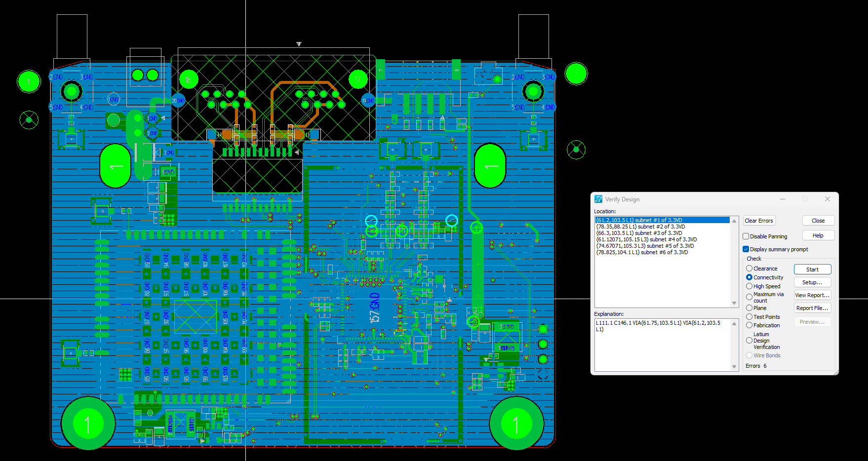The image size is (868, 461).
Task: Clear Errors from the design
Action: (x=759, y=221)
